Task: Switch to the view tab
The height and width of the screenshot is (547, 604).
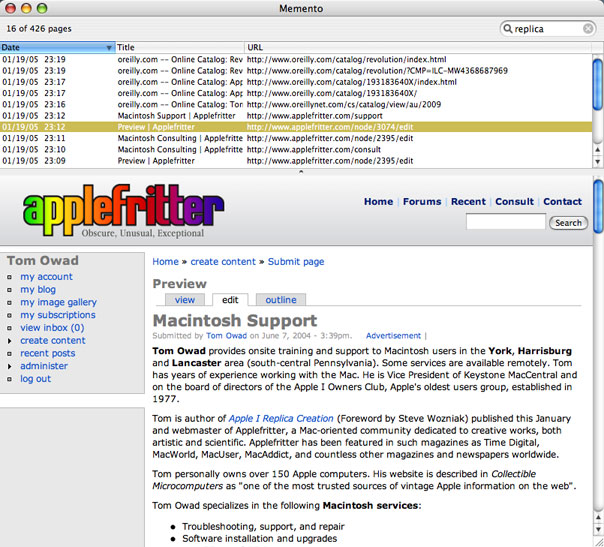Action: point(185,300)
